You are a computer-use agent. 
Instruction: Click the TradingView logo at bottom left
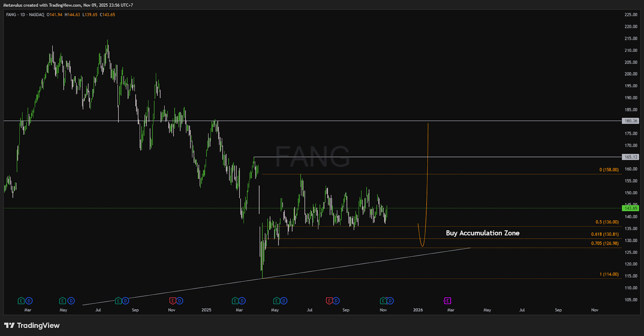(x=32, y=326)
